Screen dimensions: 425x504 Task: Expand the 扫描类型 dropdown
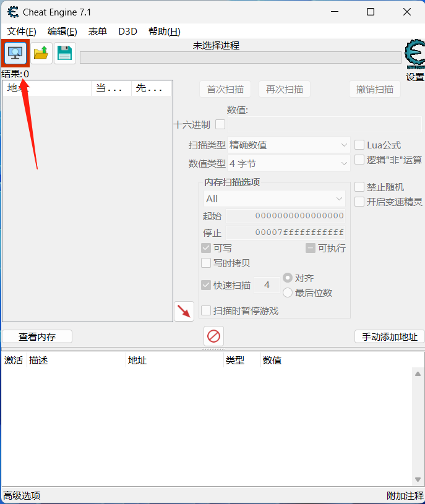(289, 145)
